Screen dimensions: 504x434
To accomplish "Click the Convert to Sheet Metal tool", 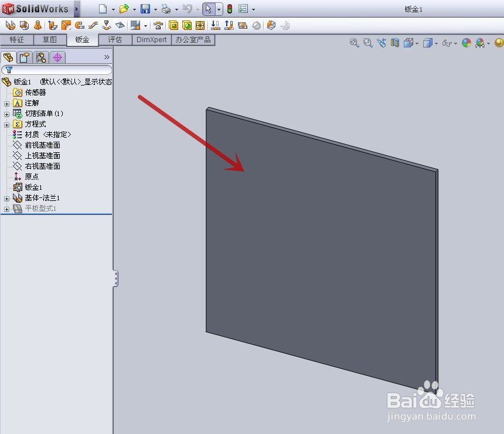I will tap(24, 25).
